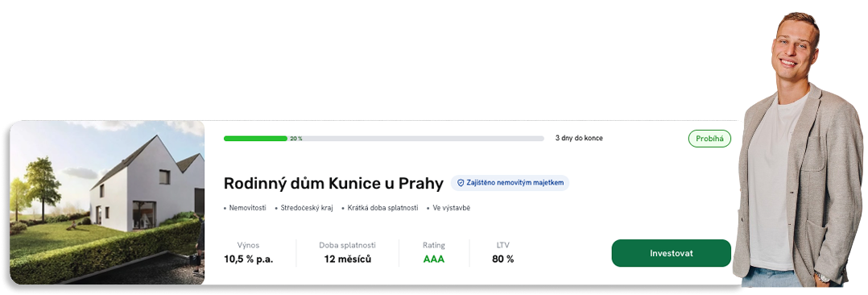Click the 10,5 % p.a. yield value
The image size is (868, 295).
249,259
